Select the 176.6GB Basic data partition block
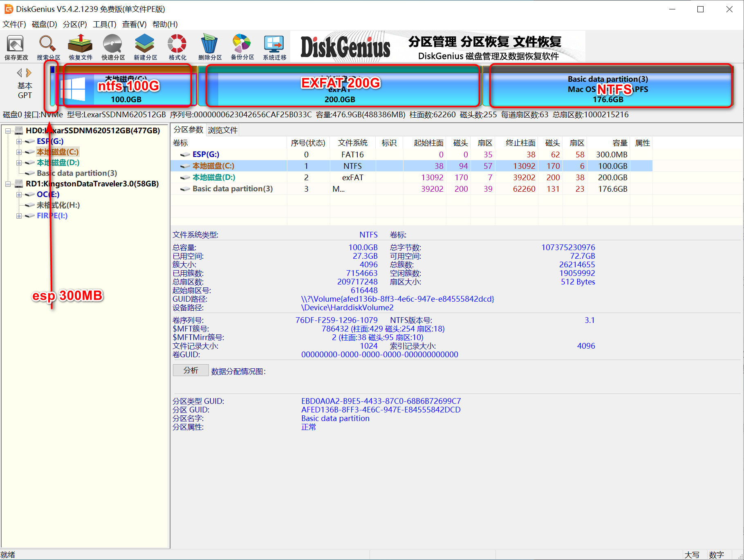 point(607,86)
